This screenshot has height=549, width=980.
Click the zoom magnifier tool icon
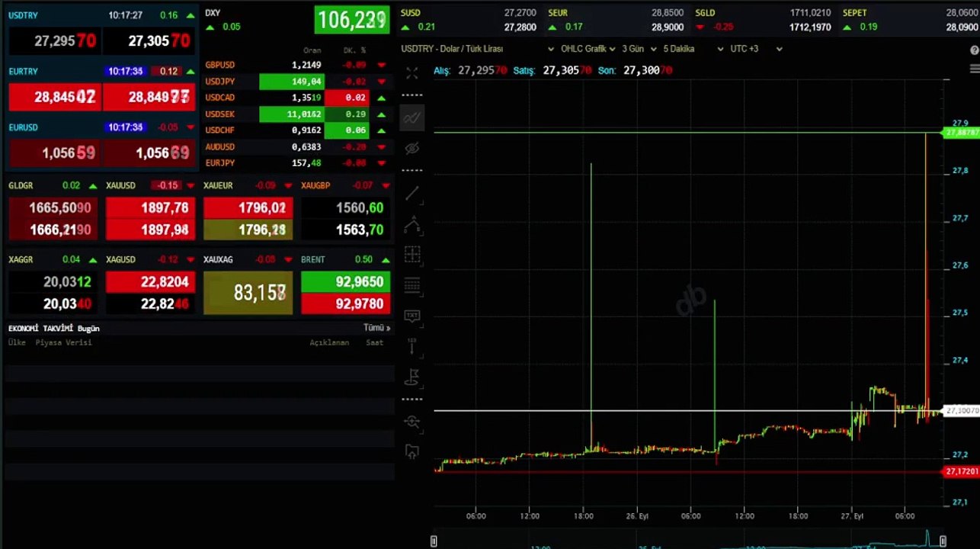click(x=412, y=421)
